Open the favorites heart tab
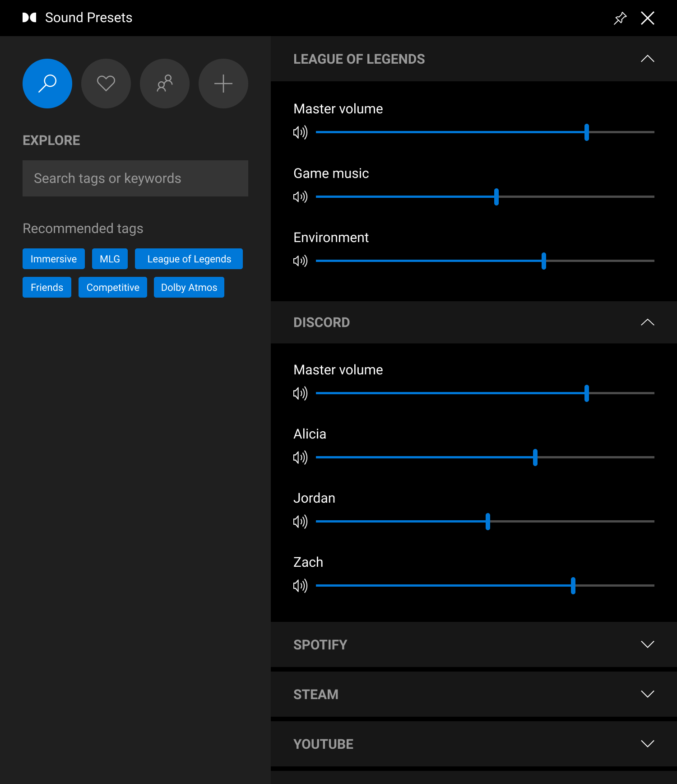Image resolution: width=677 pixels, height=784 pixels. [106, 84]
